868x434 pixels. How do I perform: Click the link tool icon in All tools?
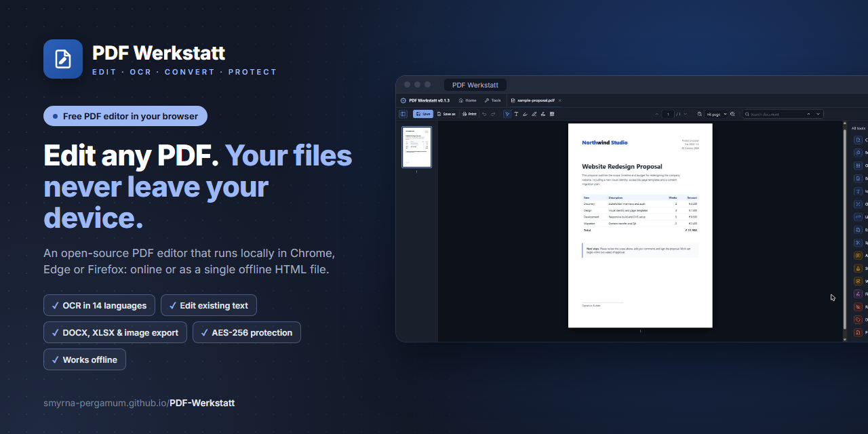(x=858, y=216)
